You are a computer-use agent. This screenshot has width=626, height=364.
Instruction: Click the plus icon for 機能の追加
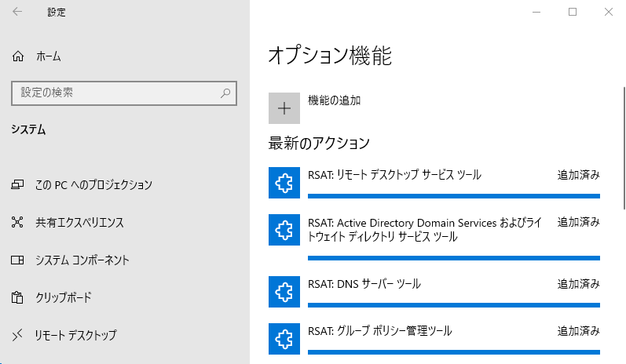pyautogui.click(x=284, y=108)
